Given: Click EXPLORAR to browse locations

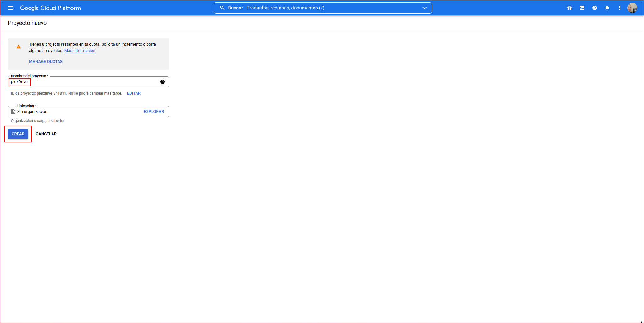Looking at the screenshot, I should 154,112.
